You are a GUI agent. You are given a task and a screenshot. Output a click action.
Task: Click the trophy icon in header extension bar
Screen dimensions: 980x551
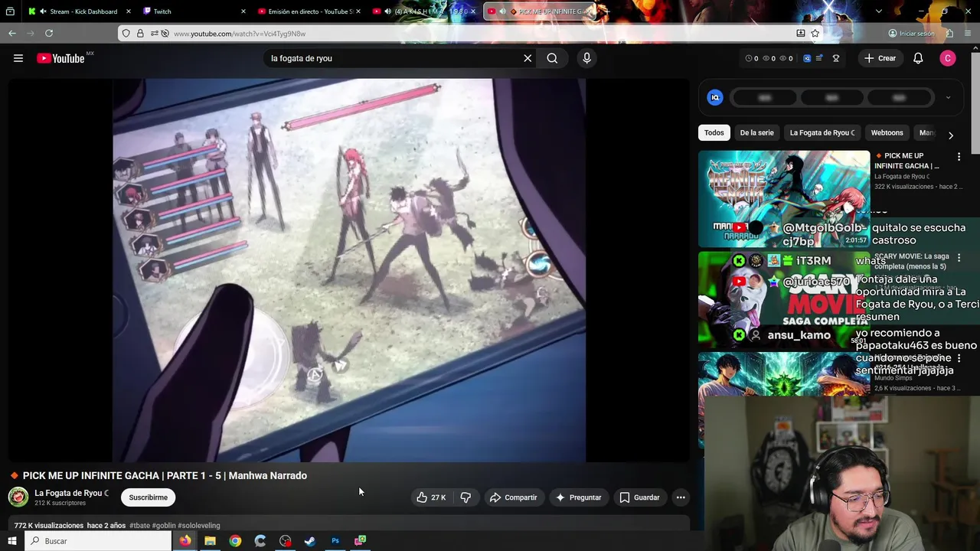(836, 58)
